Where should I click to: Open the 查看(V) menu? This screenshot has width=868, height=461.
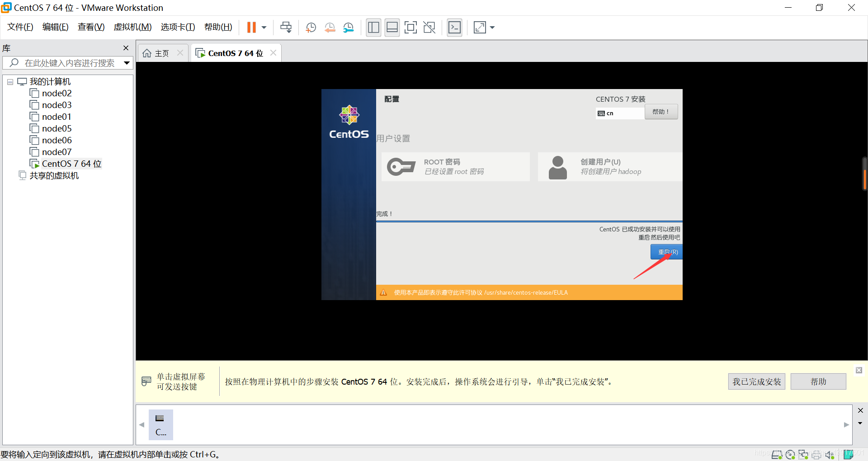tap(91, 27)
